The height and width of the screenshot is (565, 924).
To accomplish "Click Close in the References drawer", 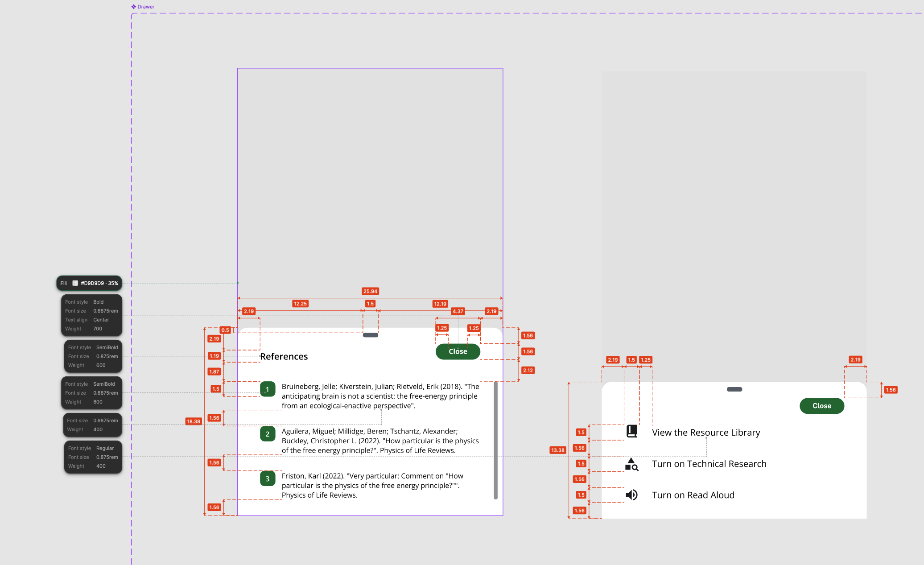I will (x=458, y=351).
